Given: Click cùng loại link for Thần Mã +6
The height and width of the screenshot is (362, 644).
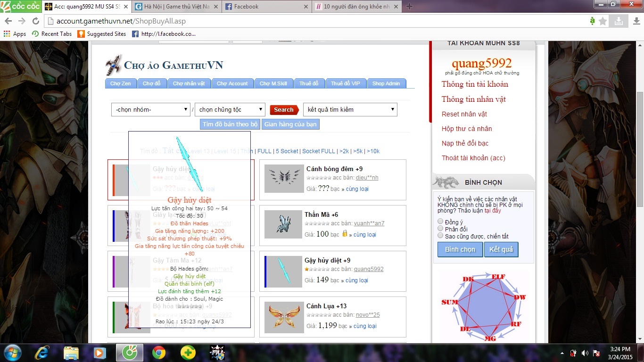Looking at the screenshot, I should [x=365, y=235].
